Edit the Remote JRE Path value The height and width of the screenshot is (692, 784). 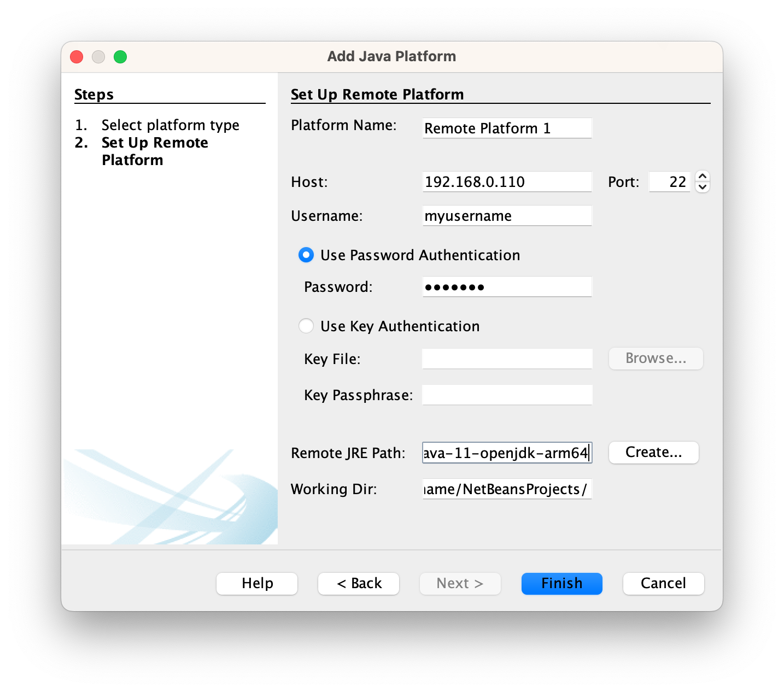[x=506, y=453]
